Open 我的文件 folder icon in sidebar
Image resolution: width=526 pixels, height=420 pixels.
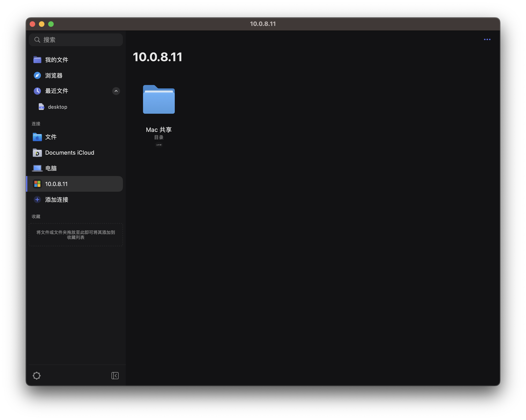[x=37, y=60]
